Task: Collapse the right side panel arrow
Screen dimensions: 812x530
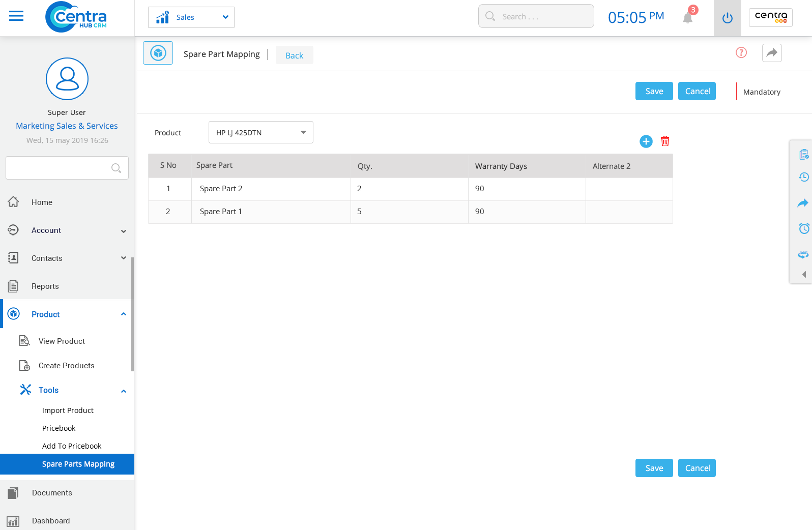Action: click(804, 275)
